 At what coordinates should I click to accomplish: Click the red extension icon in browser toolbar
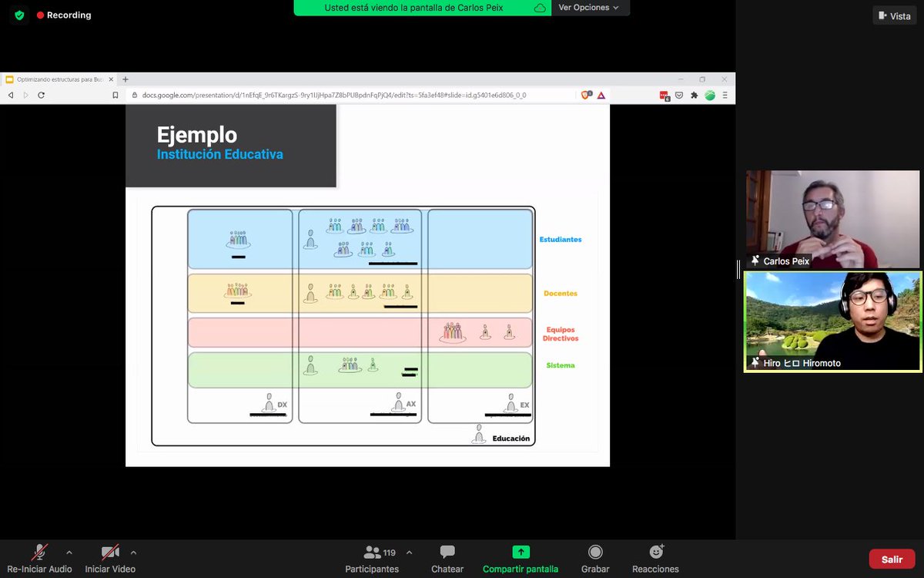(x=665, y=96)
